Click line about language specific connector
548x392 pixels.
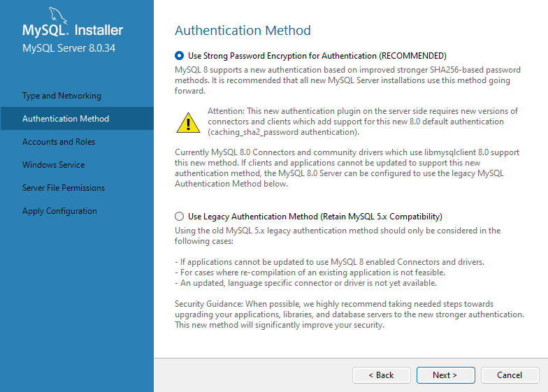tap(306, 283)
